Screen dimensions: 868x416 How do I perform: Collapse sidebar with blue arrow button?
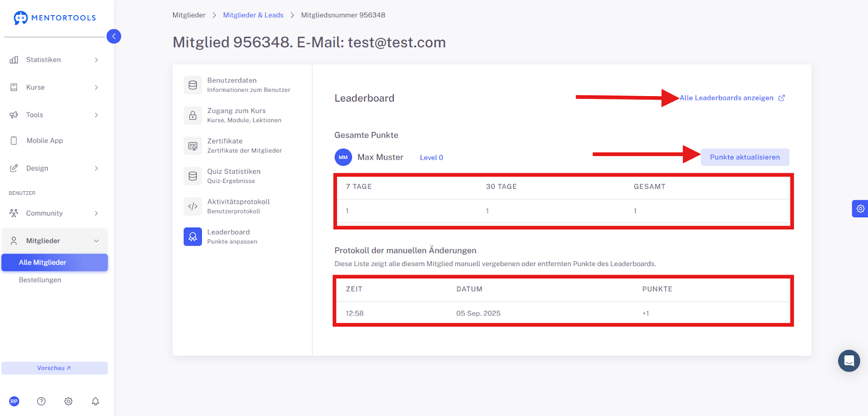coord(114,36)
